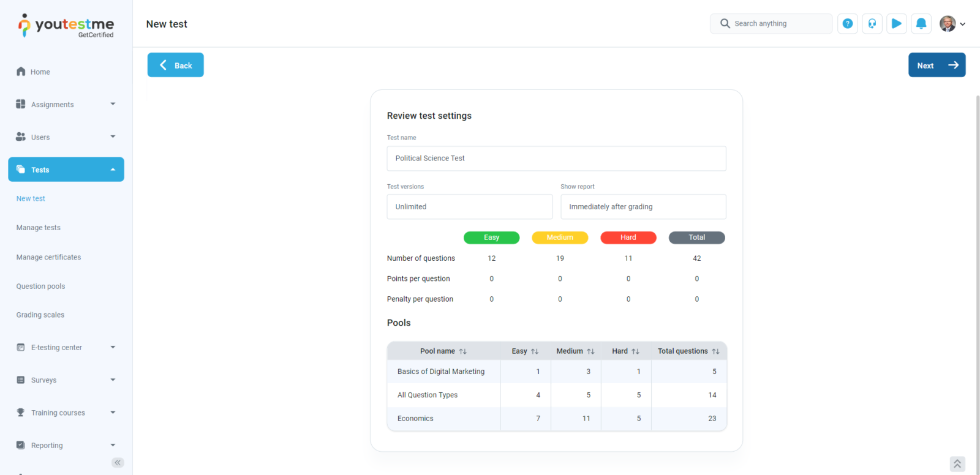Click the Home icon in sidebar
Viewport: 980px width, 475px height.
[x=21, y=72]
